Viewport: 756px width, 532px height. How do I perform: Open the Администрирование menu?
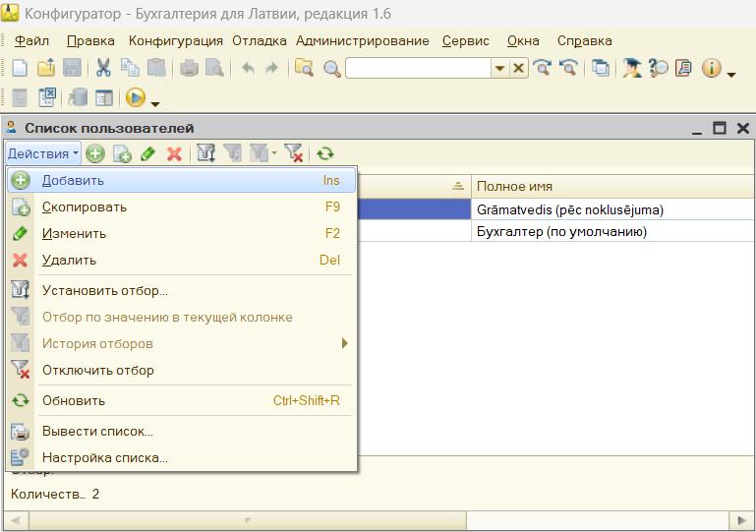(362, 40)
